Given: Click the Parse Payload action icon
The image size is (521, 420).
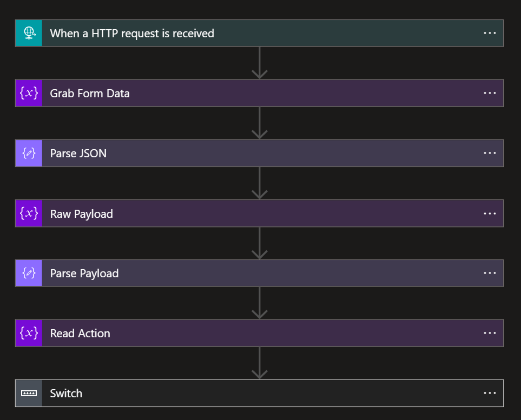Looking at the screenshot, I should point(29,274).
